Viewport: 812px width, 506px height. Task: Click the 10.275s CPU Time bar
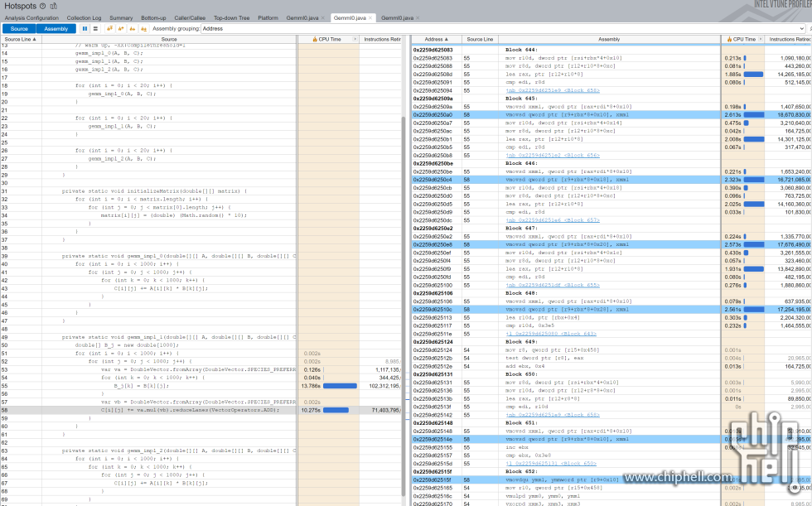[336, 410]
